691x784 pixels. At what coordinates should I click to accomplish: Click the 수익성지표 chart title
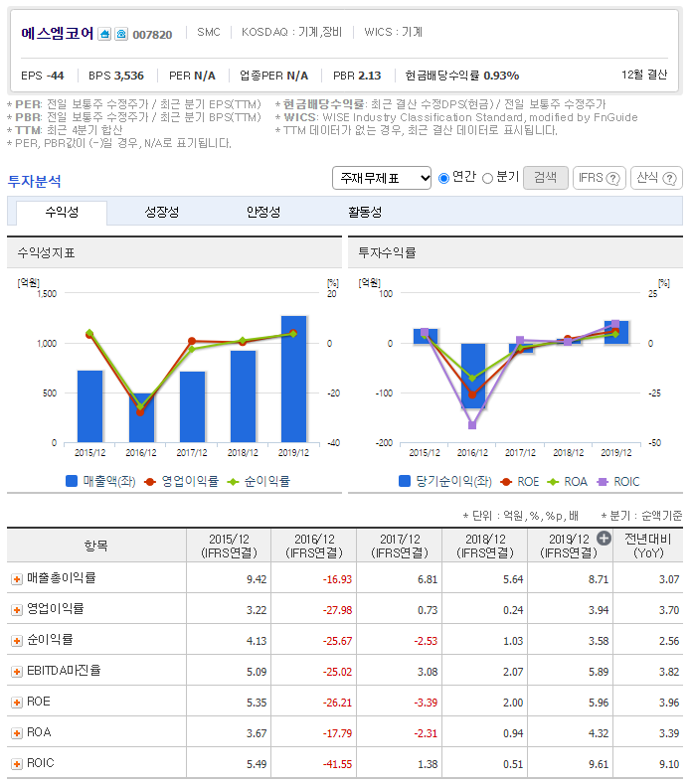click(46, 253)
